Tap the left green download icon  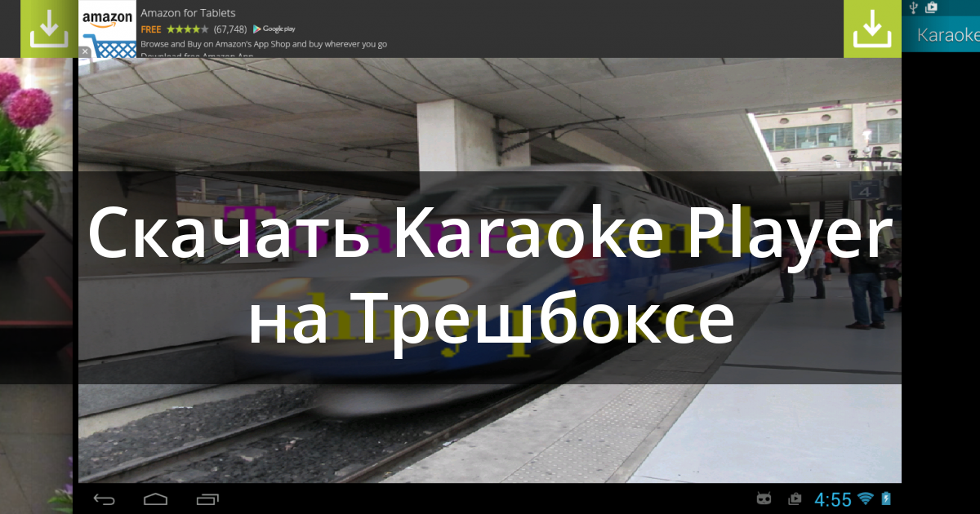[49, 29]
